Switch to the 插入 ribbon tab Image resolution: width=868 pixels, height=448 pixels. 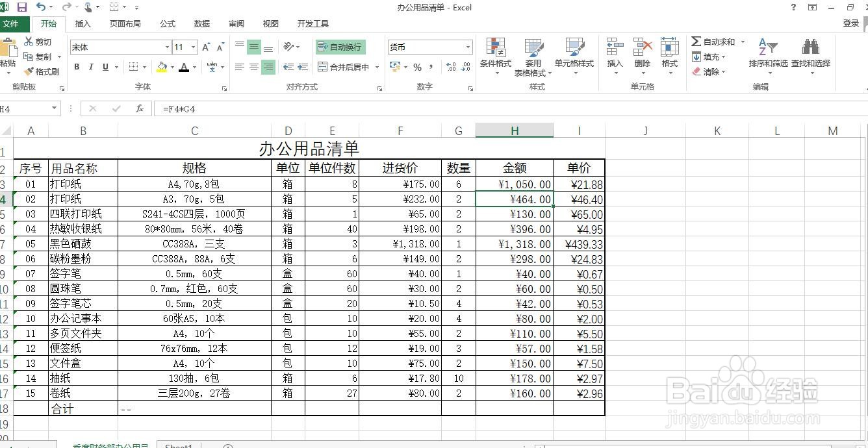tap(83, 23)
